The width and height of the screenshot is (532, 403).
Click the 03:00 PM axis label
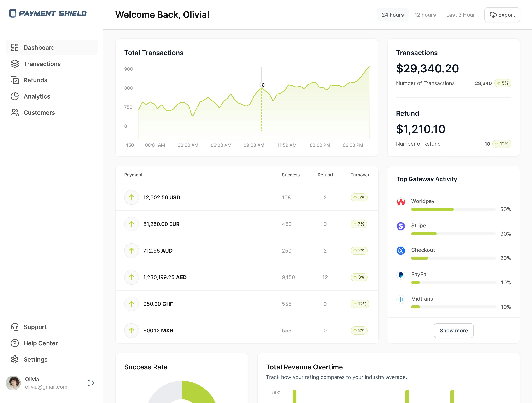(320, 145)
